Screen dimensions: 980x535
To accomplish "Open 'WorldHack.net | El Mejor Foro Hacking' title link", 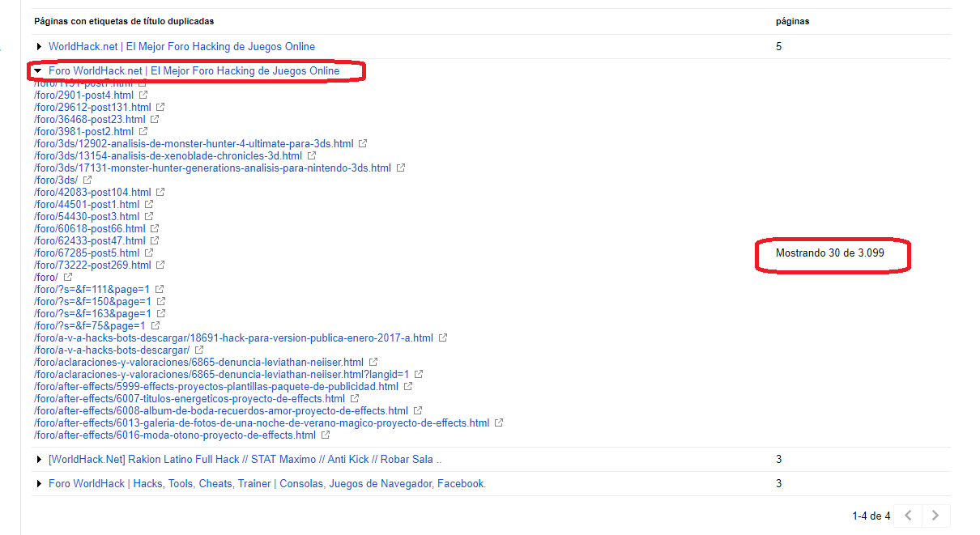I will pos(181,47).
